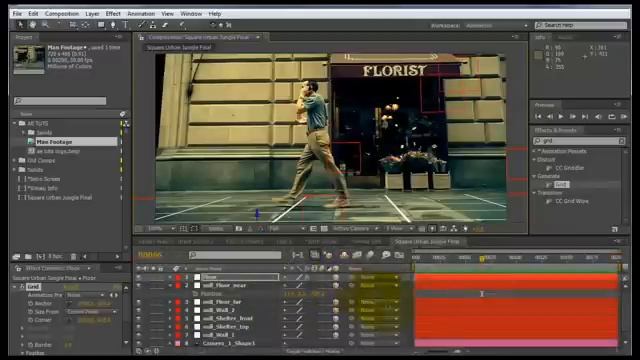The image size is (640, 360).
Task: Click the timeline current time indicator
Action: [x=482, y=258]
